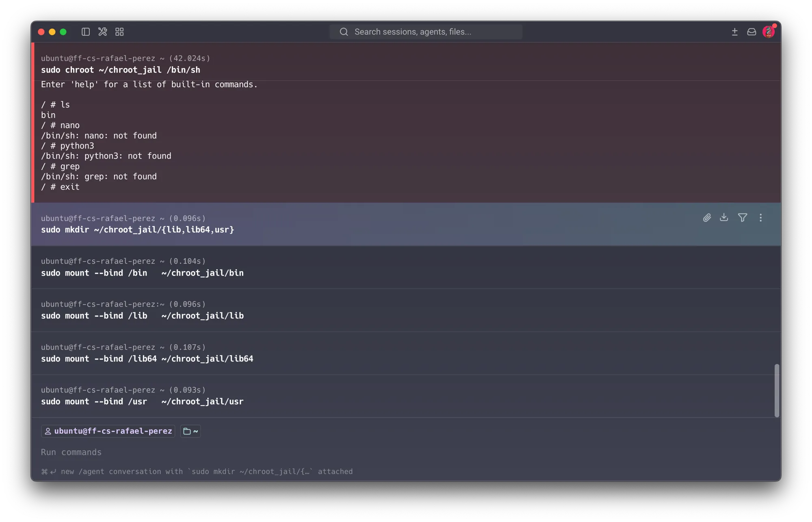Image resolution: width=812 pixels, height=522 pixels.
Task: Select the sudo mount --bind /bin command block
Action: click(406, 267)
